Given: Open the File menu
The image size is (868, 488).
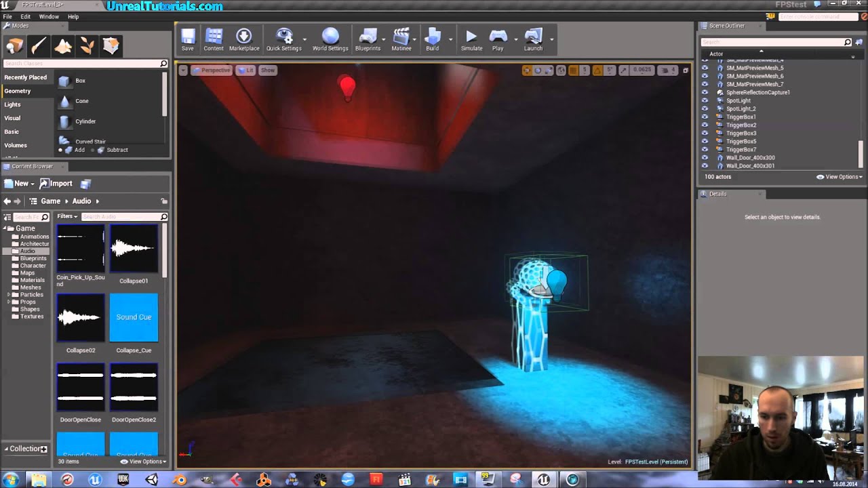Looking at the screenshot, I should click(7, 16).
